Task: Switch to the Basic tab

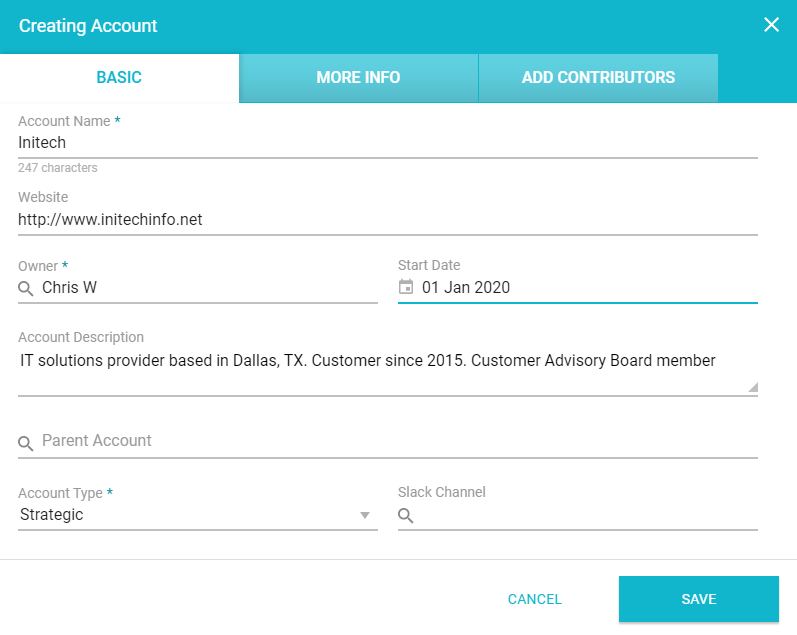Action: [x=119, y=78]
